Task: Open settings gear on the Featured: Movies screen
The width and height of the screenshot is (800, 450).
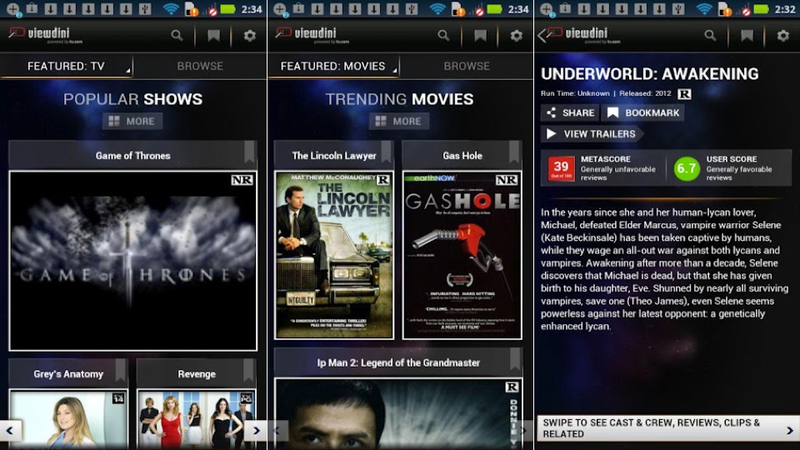Action: click(x=516, y=35)
